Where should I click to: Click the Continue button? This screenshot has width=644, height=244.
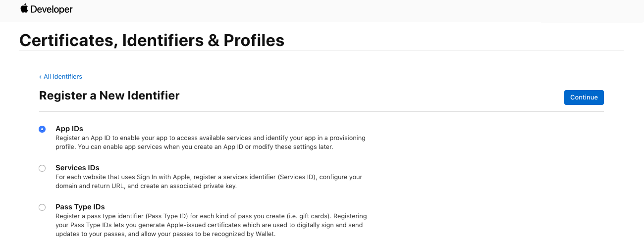pos(584,98)
